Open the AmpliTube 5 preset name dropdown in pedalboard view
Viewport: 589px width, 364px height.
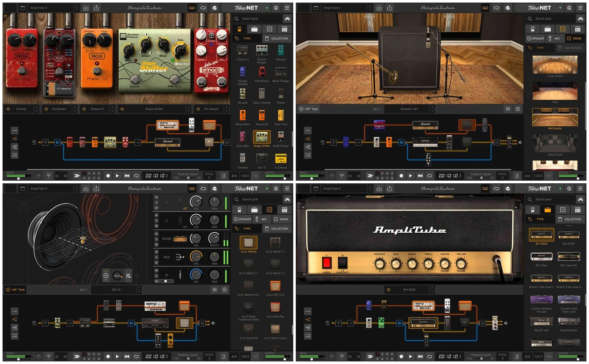[x=77, y=8]
